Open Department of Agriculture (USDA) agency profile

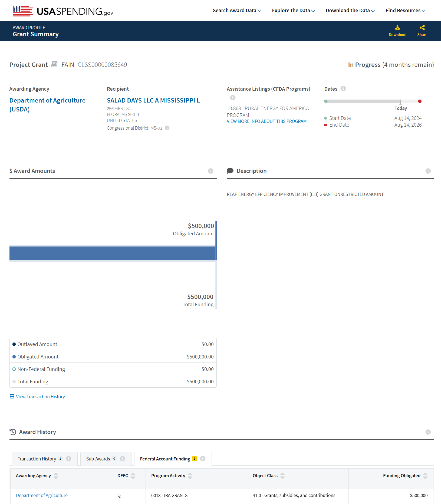point(47,105)
